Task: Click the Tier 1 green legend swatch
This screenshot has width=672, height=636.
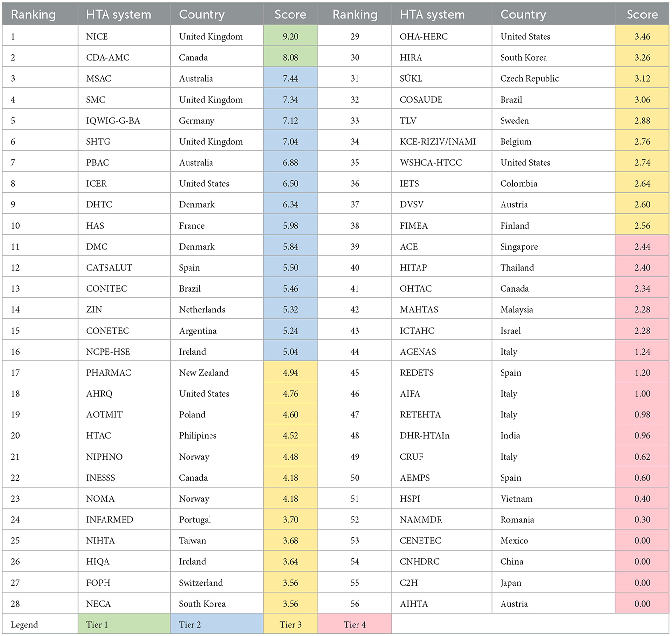Action: [124, 624]
